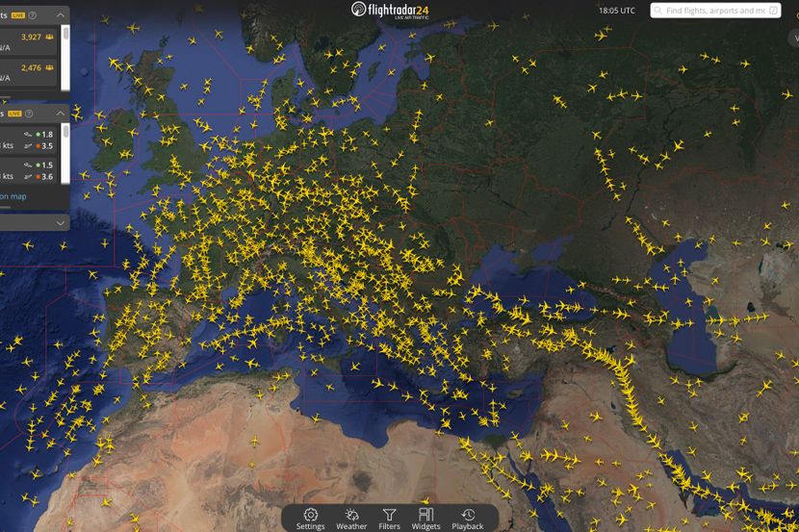Start Playback from the bottom toolbar

click(x=468, y=519)
